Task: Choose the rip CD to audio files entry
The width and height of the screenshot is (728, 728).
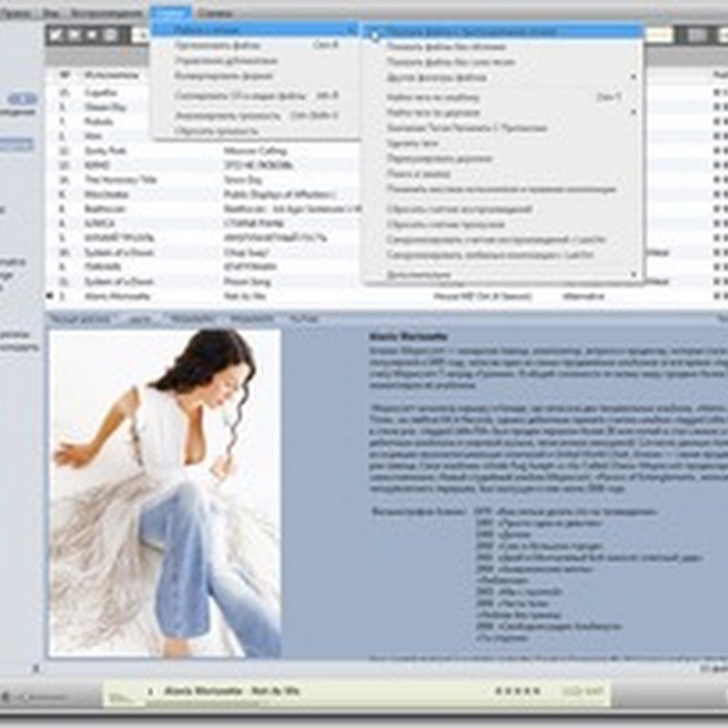Action: coord(255,96)
